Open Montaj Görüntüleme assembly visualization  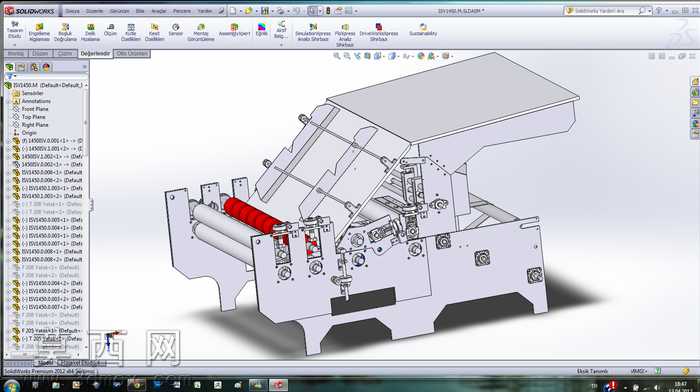tap(201, 33)
